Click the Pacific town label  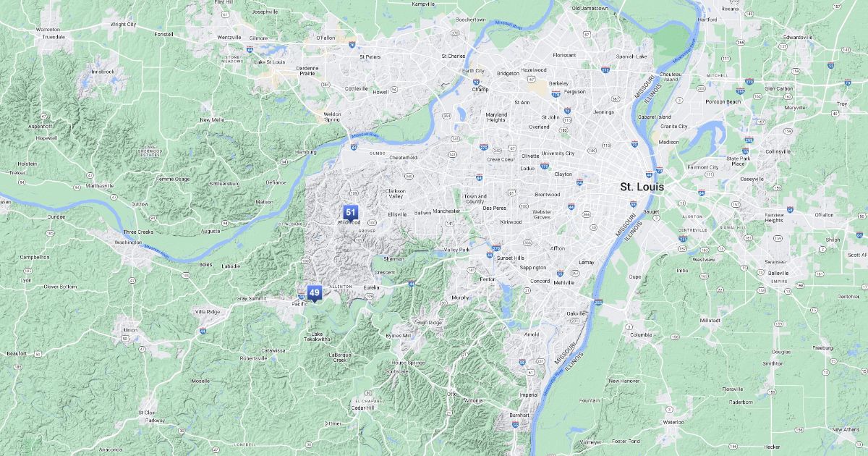(x=299, y=304)
